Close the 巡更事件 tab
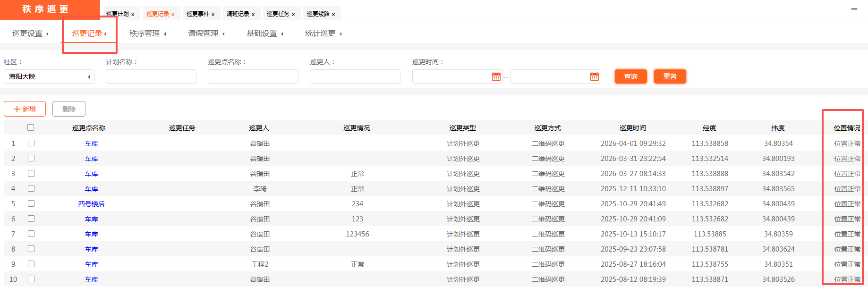 click(213, 15)
